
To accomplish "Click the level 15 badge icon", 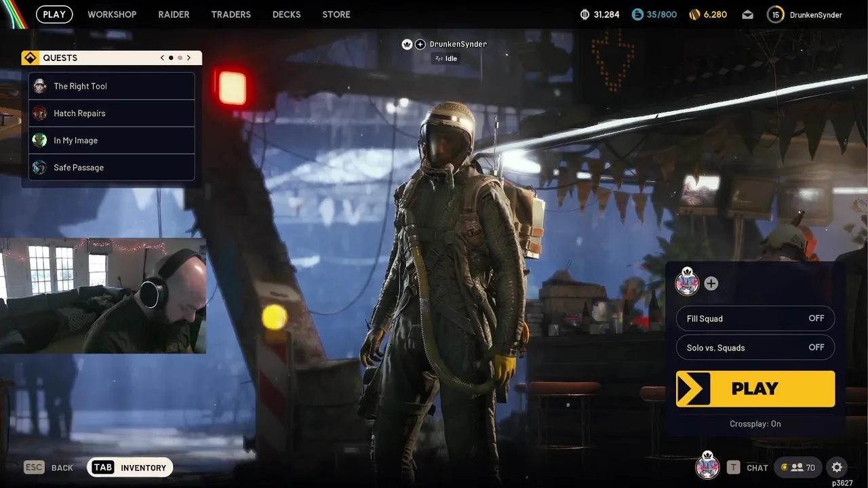I will coord(776,14).
